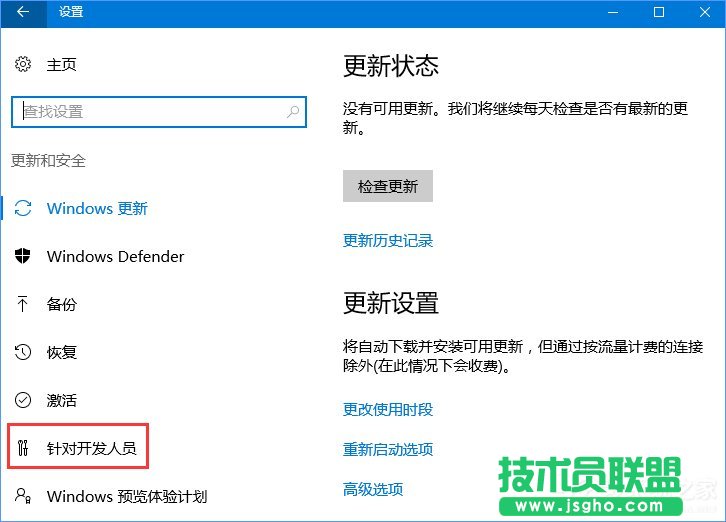Click the Windows Defender shield icon
The width and height of the screenshot is (726, 522).
[23, 256]
